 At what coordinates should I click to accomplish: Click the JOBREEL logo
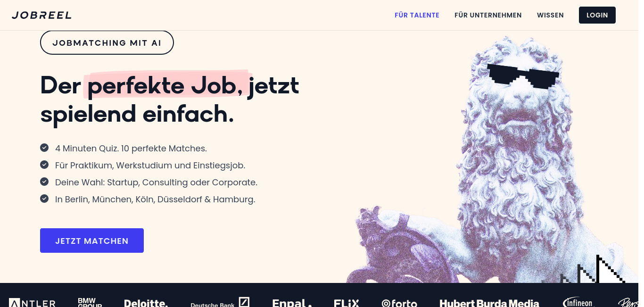[x=41, y=15]
